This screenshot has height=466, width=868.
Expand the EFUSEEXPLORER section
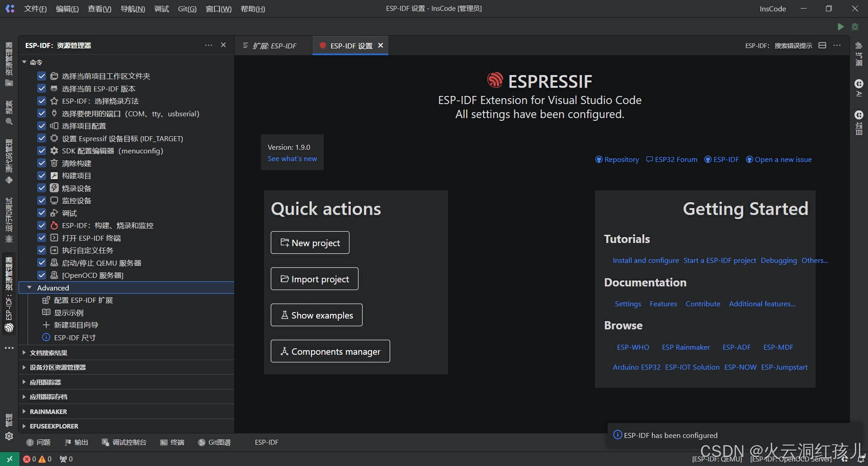point(24,426)
